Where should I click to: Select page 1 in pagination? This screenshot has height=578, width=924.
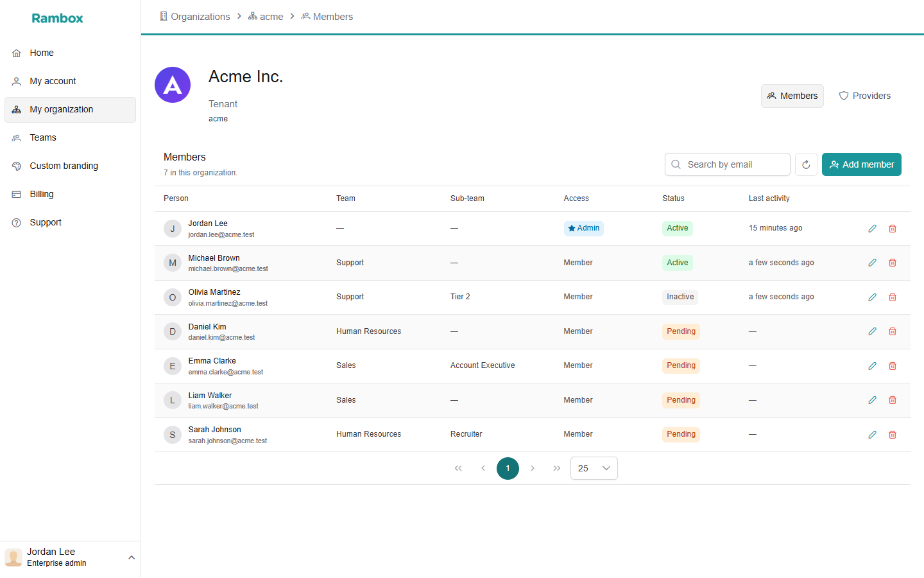(x=508, y=468)
